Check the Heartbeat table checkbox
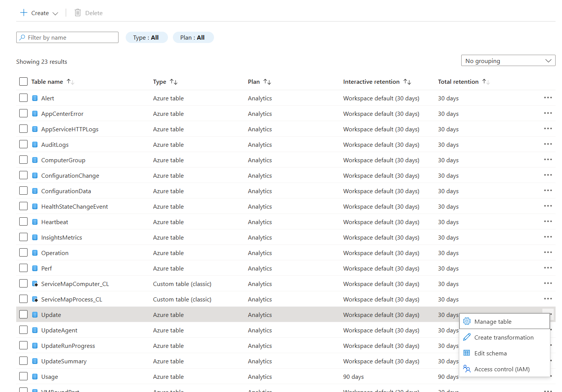The width and height of the screenshot is (562, 392). click(x=23, y=221)
